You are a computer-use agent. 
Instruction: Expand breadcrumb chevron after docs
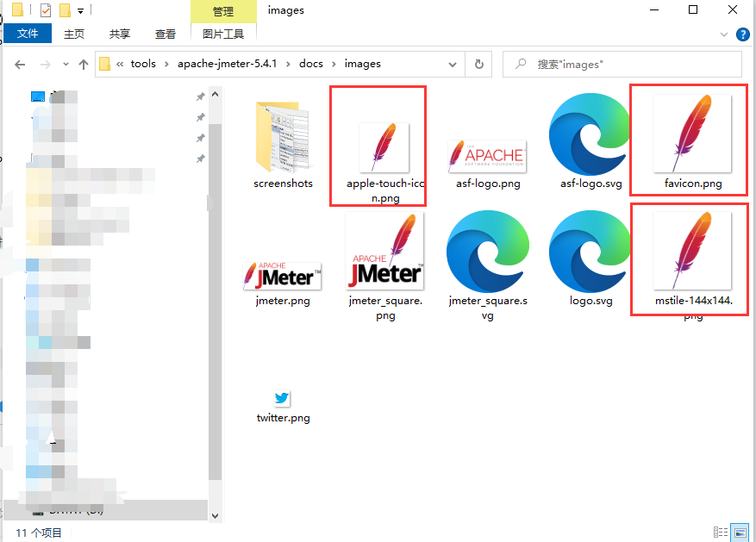click(334, 64)
